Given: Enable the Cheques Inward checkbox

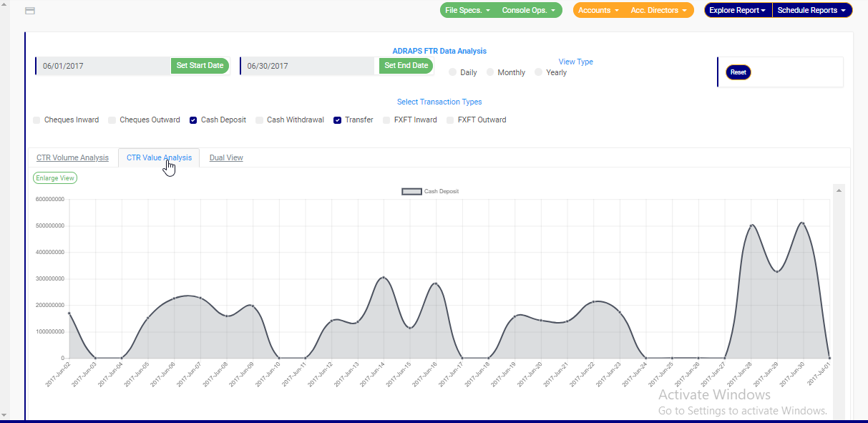Looking at the screenshot, I should [x=36, y=120].
